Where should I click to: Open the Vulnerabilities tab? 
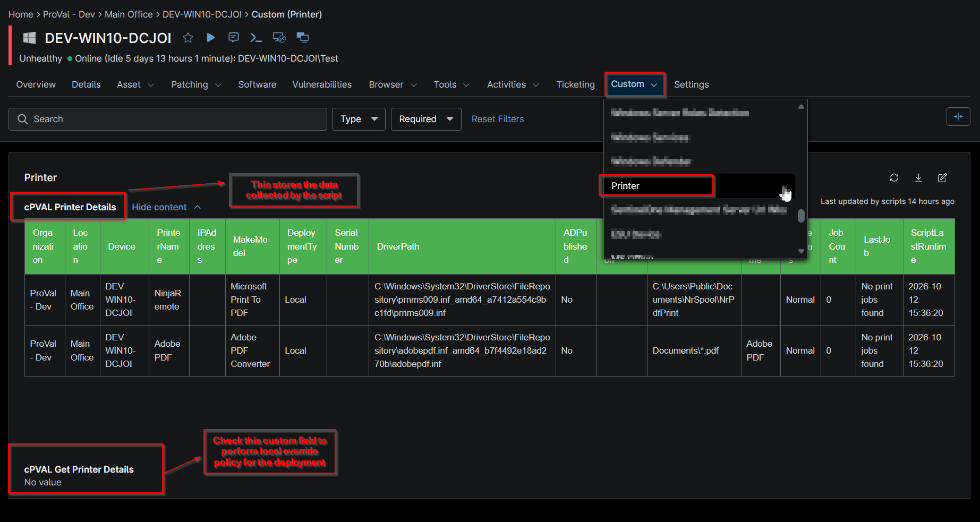click(x=322, y=85)
